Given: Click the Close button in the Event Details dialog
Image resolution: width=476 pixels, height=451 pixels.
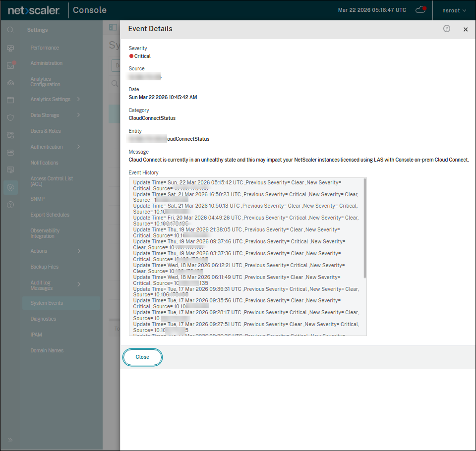Looking at the screenshot, I should click(142, 357).
